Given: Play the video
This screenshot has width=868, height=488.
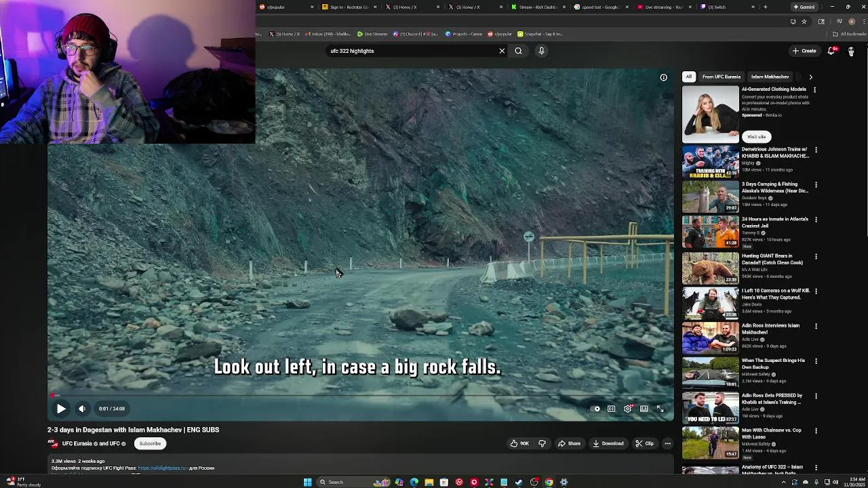Looking at the screenshot, I should point(61,409).
